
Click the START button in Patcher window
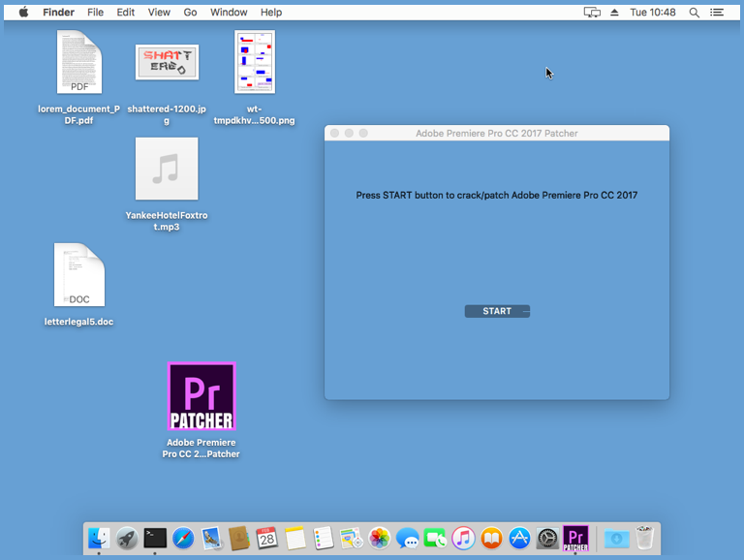[x=497, y=311]
